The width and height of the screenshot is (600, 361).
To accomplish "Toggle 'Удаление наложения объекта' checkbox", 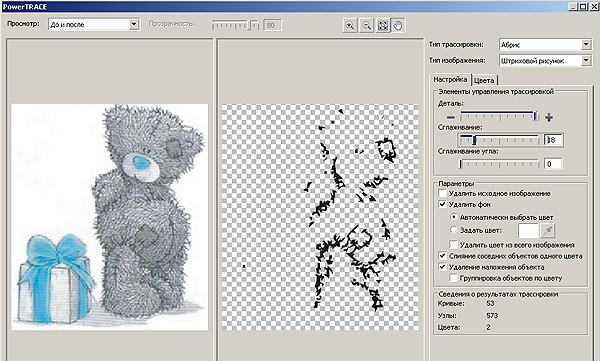I will tap(442, 266).
